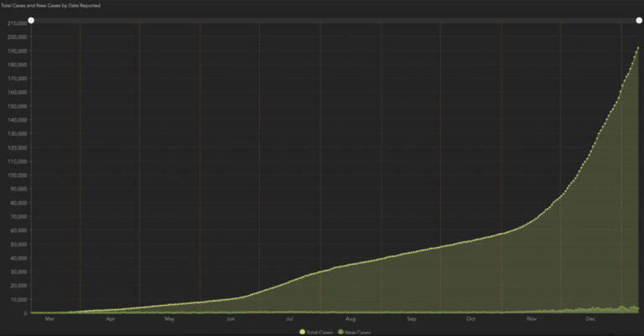The height and width of the screenshot is (336, 644).
Task: Click the middle of the range slider track
Action: coord(335,20)
